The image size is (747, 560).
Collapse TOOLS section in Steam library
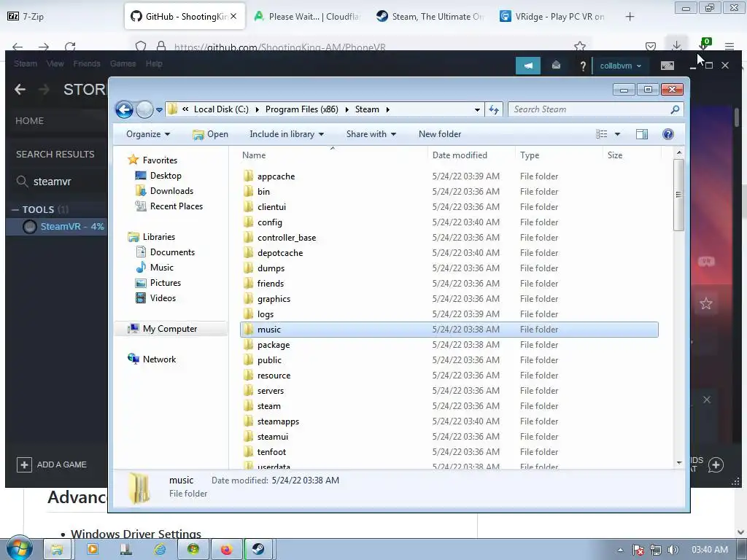[15, 209]
